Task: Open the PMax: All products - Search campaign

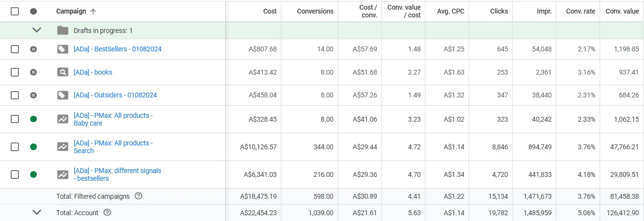Action: (x=113, y=147)
